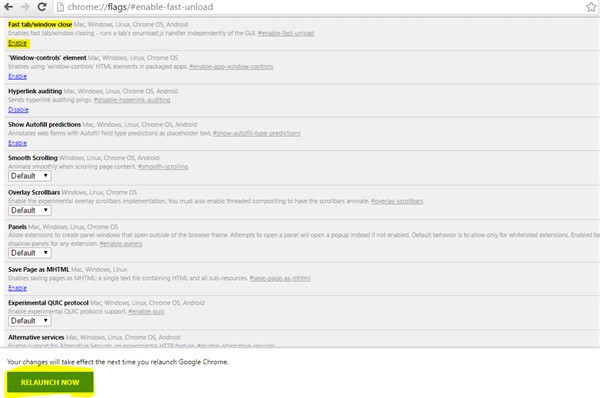This screenshot has width=600, height=398.
Task: Disable Hyperlink auditing
Action: (x=18, y=109)
